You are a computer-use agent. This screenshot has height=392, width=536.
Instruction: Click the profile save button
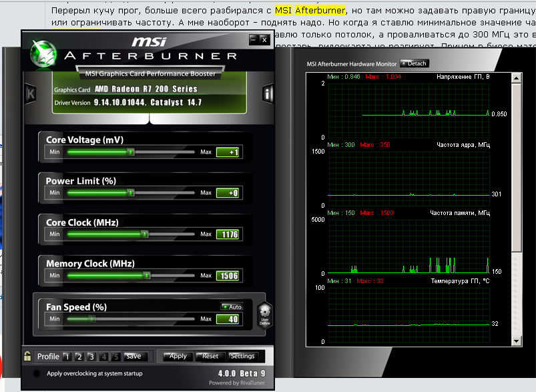point(136,356)
